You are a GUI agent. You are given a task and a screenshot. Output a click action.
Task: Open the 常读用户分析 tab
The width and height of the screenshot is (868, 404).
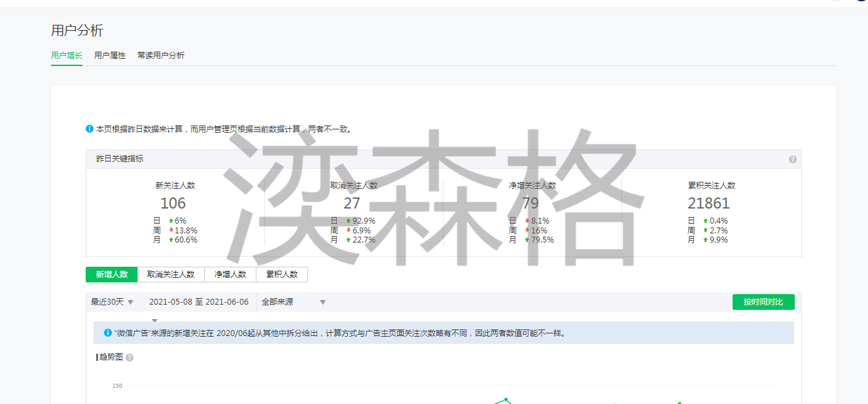[x=161, y=56]
